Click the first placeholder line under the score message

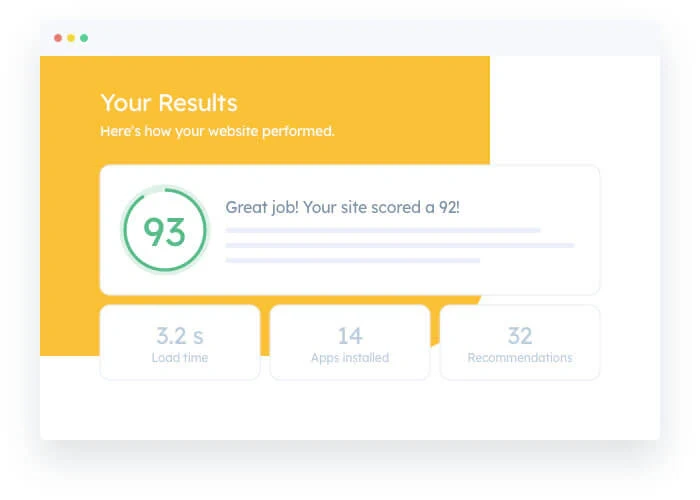point(383,230)
